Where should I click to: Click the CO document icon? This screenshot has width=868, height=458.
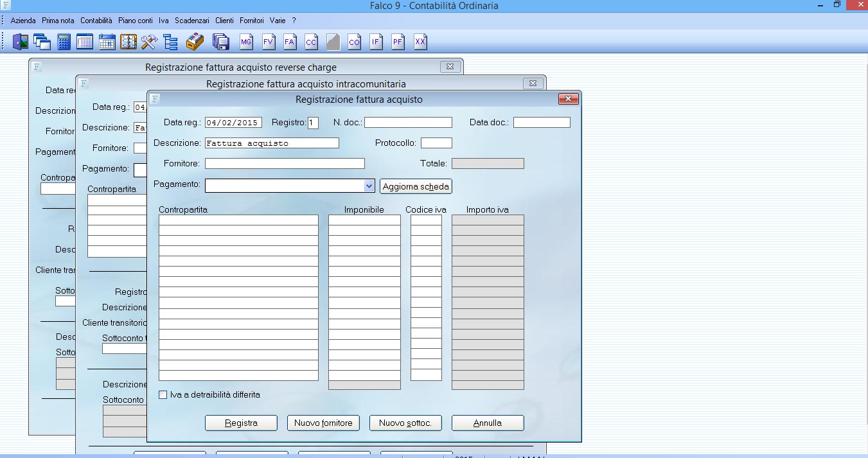[354, 42]
